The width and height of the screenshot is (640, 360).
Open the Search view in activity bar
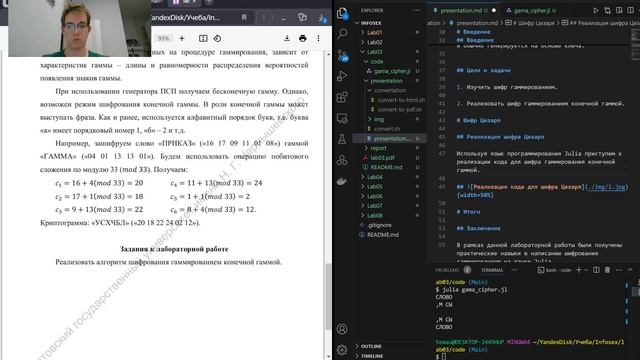(342, 34)
